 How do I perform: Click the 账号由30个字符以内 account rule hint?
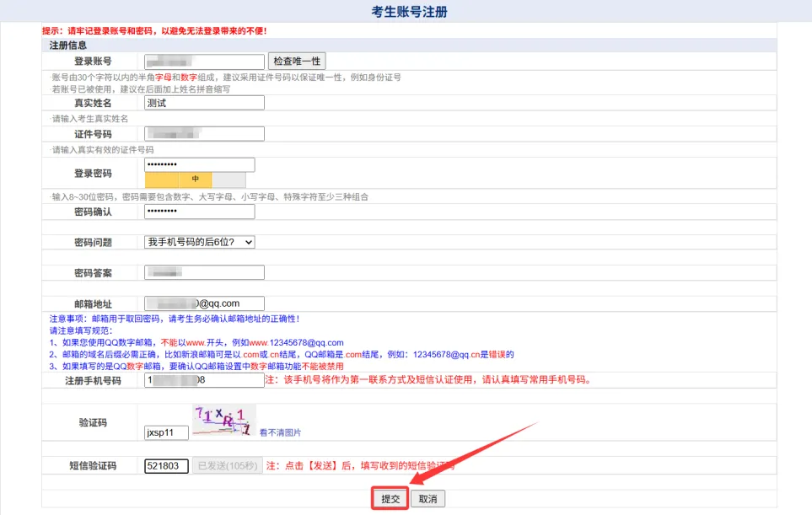click(x=226, y=77)
